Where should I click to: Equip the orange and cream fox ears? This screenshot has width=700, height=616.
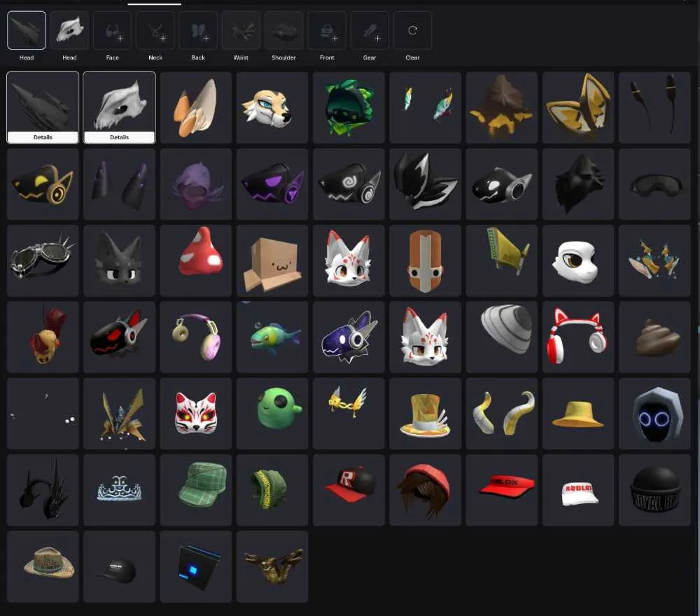196,108
